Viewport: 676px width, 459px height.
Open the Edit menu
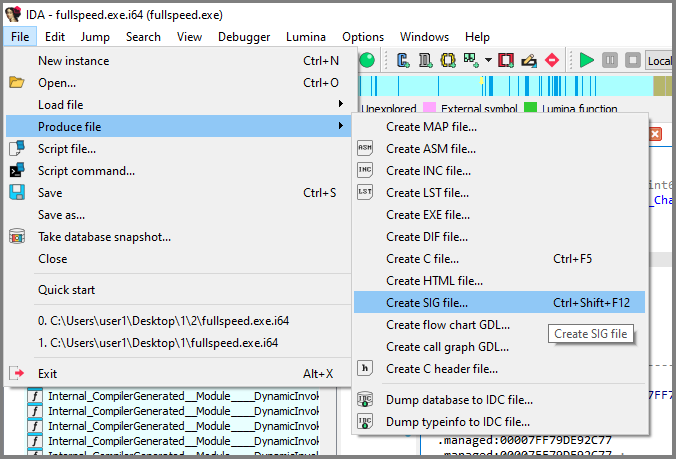tap(55, 37)
